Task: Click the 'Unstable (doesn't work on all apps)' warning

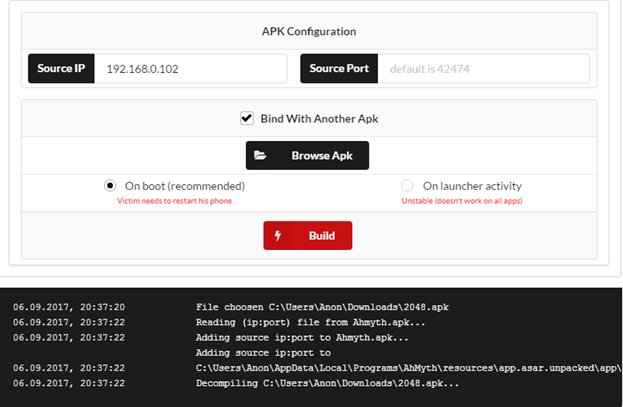Action: coord(461,201)
